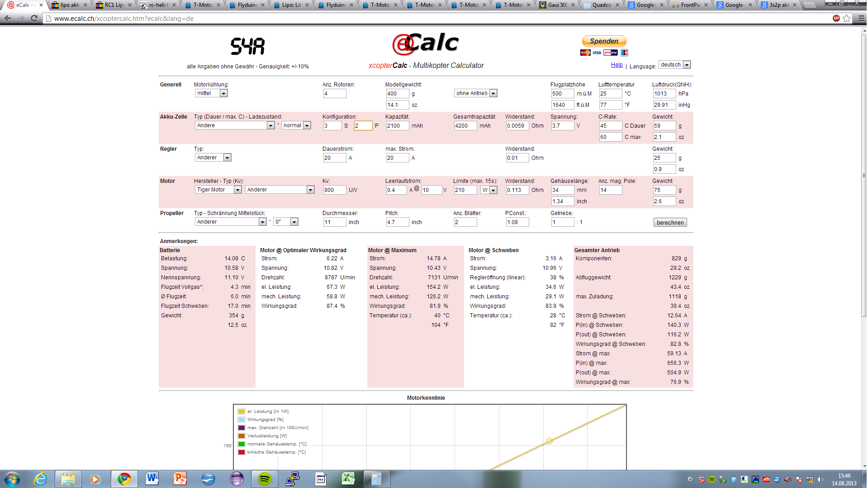Switch to the 'Gaui 500' browser tab

[557, 5]
